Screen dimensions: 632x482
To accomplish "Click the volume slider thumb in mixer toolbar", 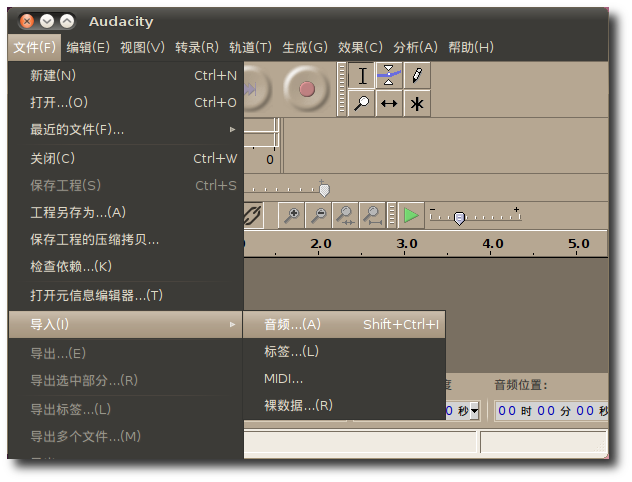I will click(324, 190).
